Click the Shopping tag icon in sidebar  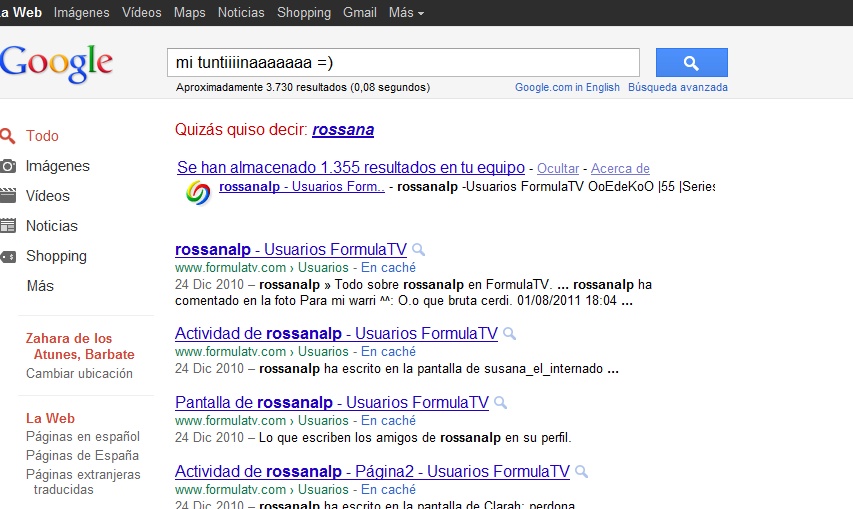tap(8, 256)
